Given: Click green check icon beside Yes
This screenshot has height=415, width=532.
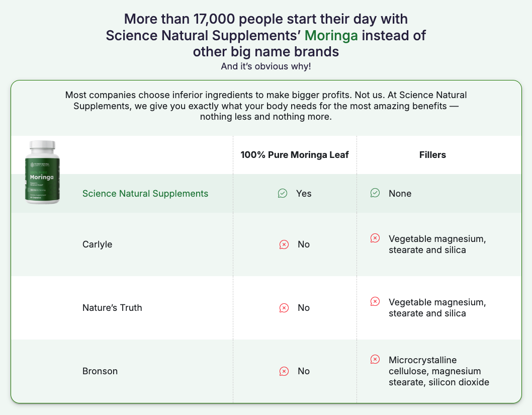Looking at the screenshot, I should [283, 194].
